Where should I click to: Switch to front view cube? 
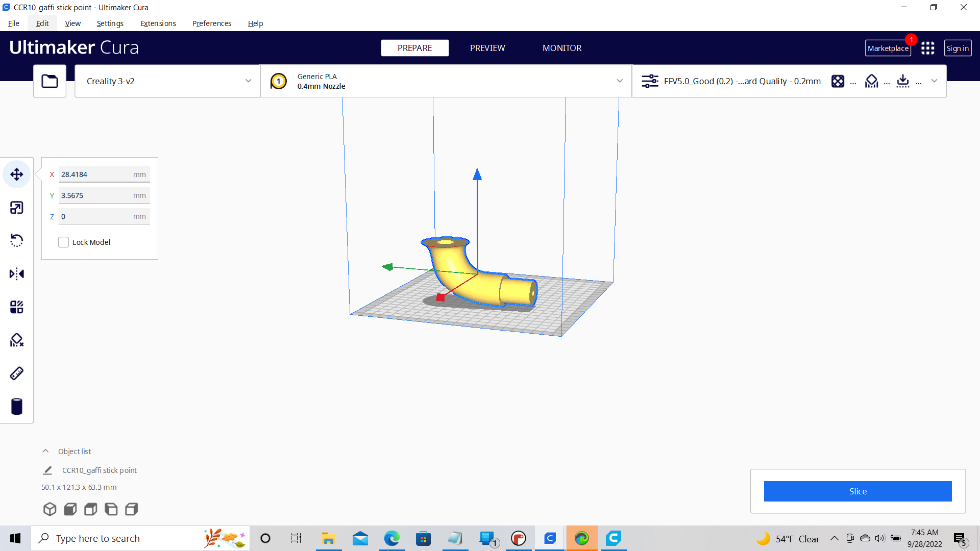70,509
